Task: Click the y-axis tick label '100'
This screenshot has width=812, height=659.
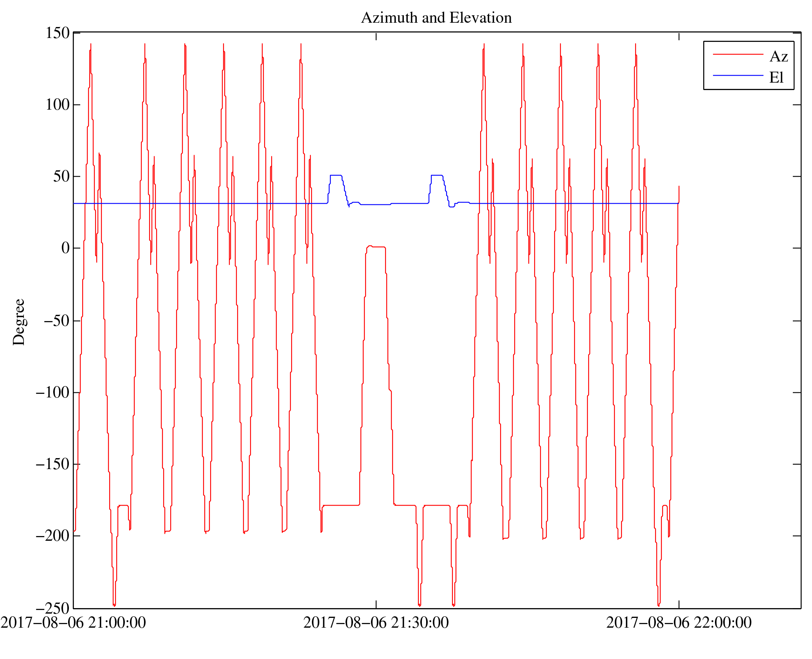Action: click(x=58, y=105)
